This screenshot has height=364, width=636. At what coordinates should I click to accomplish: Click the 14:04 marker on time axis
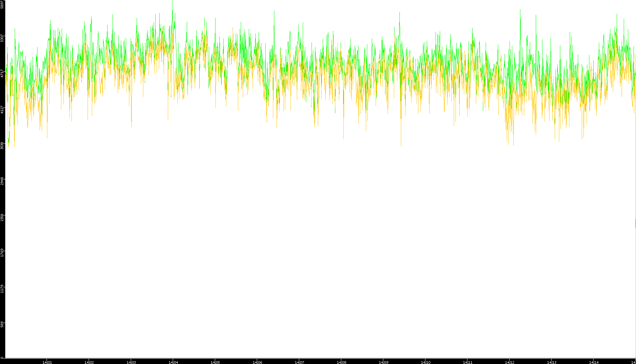pyautogui.click(x=173, y=362)
